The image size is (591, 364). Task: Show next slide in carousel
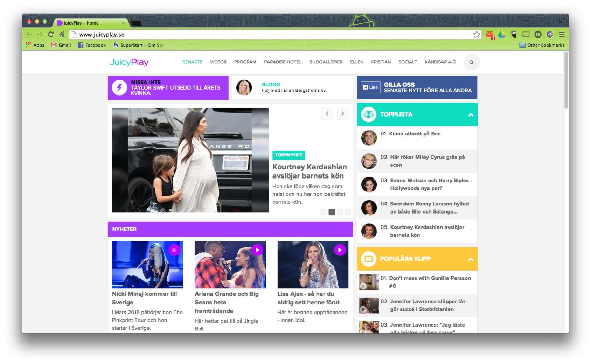point(343,114)
